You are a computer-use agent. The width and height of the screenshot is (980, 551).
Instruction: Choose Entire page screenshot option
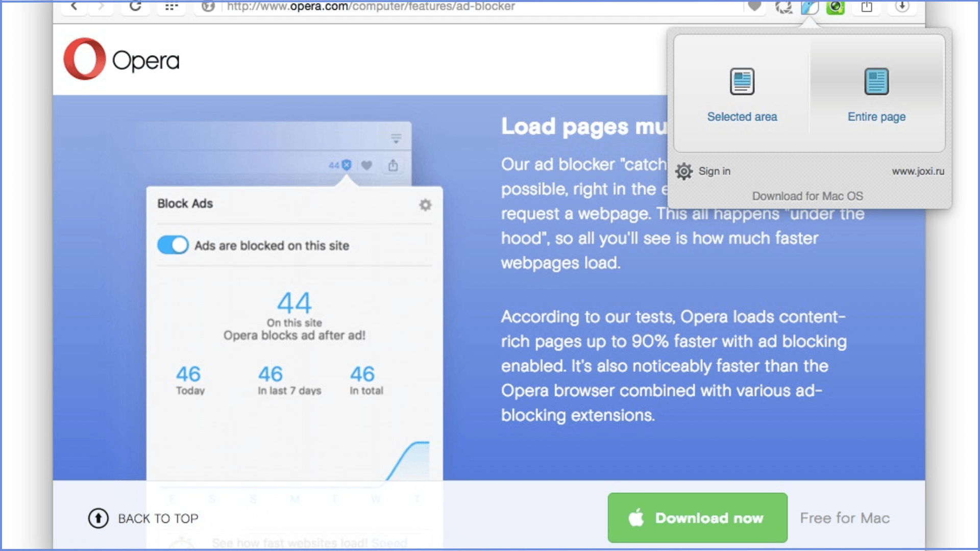[x=876, y=94]
